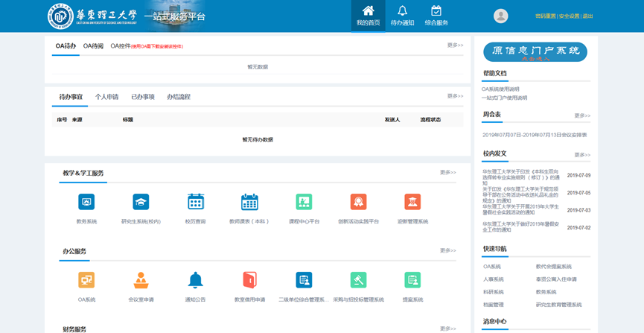Open the 公务活动中收送礼品礼金 notice

[521, 195]
